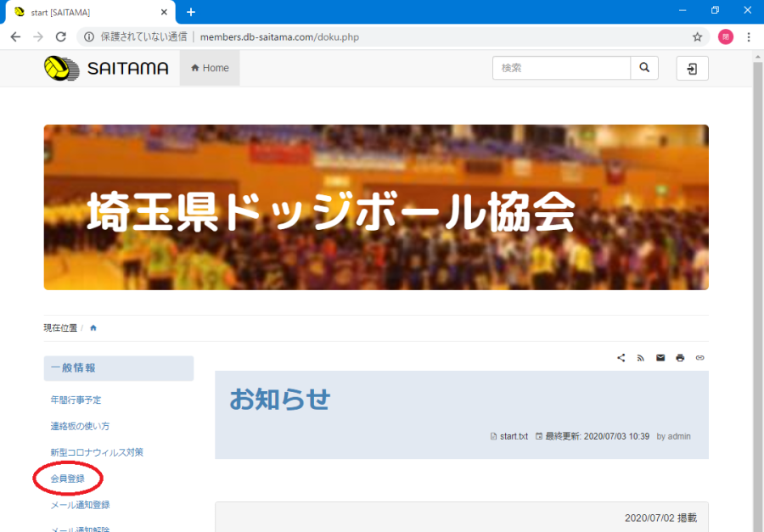The image size is (764, 532).
Task: Open the RSS feed icon
Action: [641, 358]
